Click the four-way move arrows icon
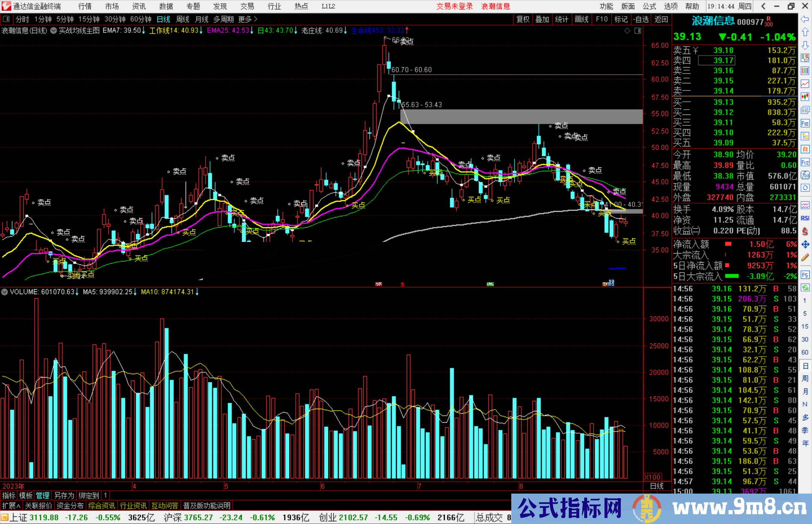 tap(805, 245)
